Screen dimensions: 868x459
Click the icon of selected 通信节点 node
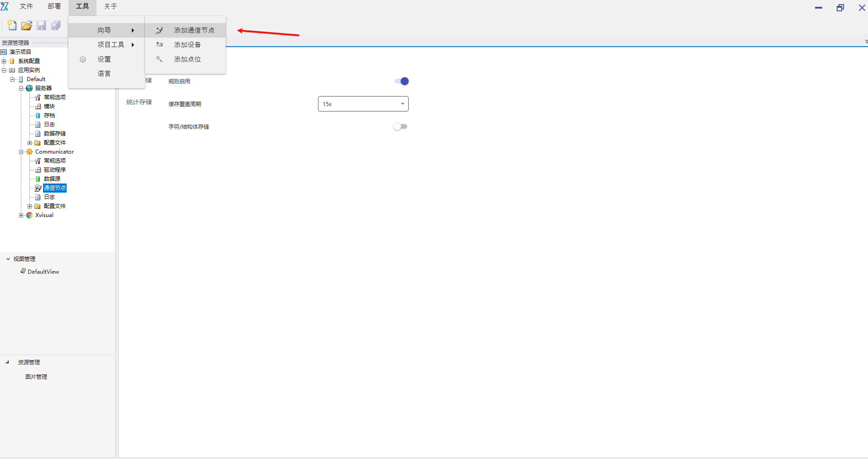[38, 188]
